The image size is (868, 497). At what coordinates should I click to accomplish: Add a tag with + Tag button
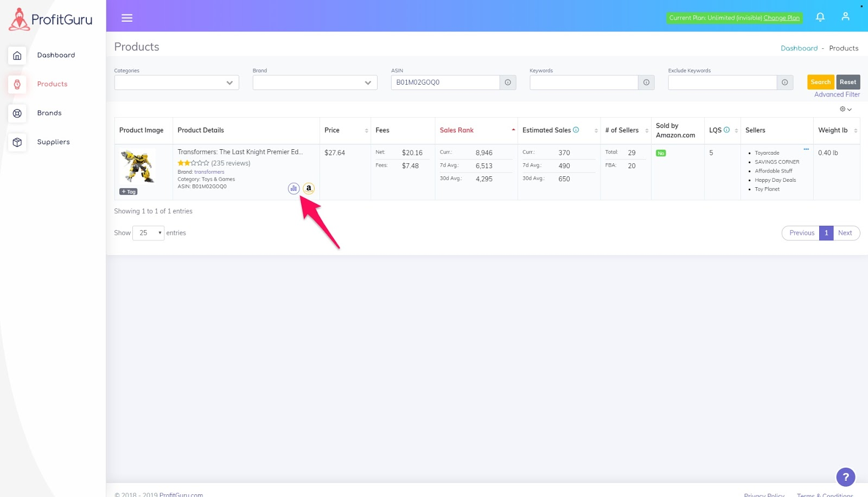tap(129, 192)
